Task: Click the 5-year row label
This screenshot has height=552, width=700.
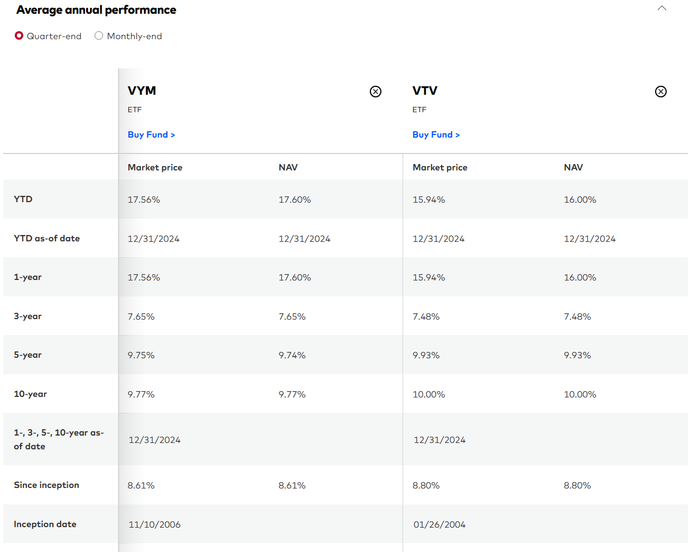Action: (x=28, y=355)
